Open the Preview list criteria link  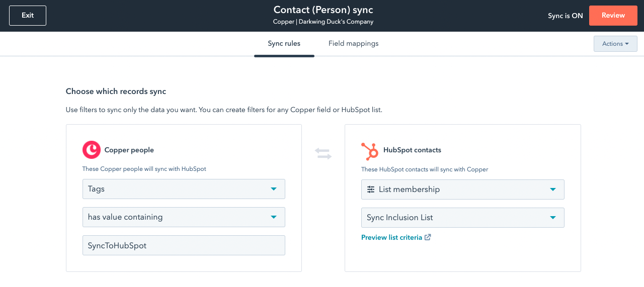click(x=391, y=237)
